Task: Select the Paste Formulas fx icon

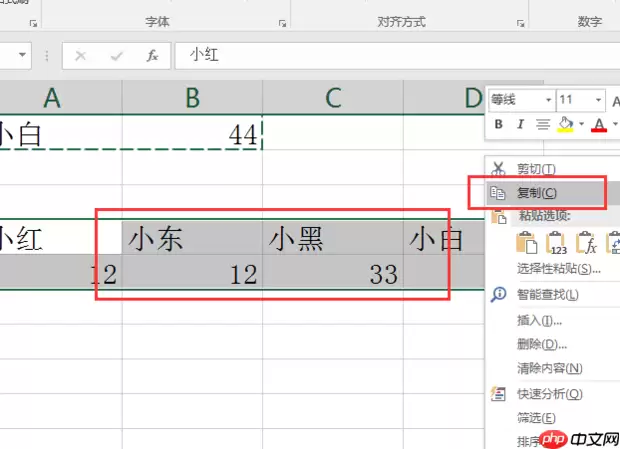Action: pos(586,243)
